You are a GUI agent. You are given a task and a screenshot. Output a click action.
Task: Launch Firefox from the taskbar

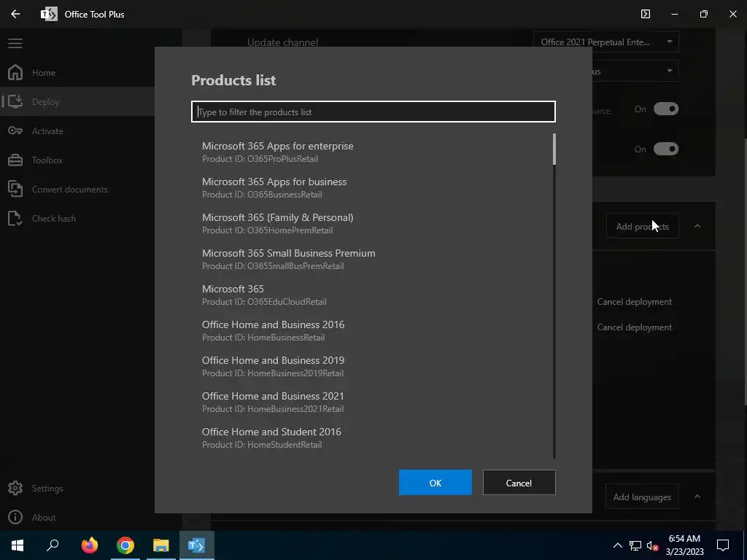pyautogui.click(x=89, y=545)
